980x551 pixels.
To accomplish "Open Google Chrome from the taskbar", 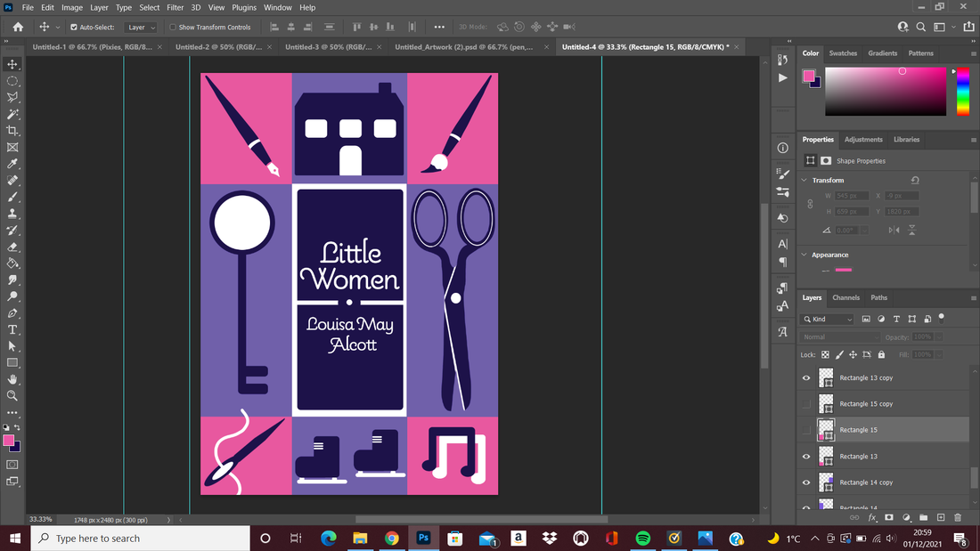I will click(x=392, y=539).
